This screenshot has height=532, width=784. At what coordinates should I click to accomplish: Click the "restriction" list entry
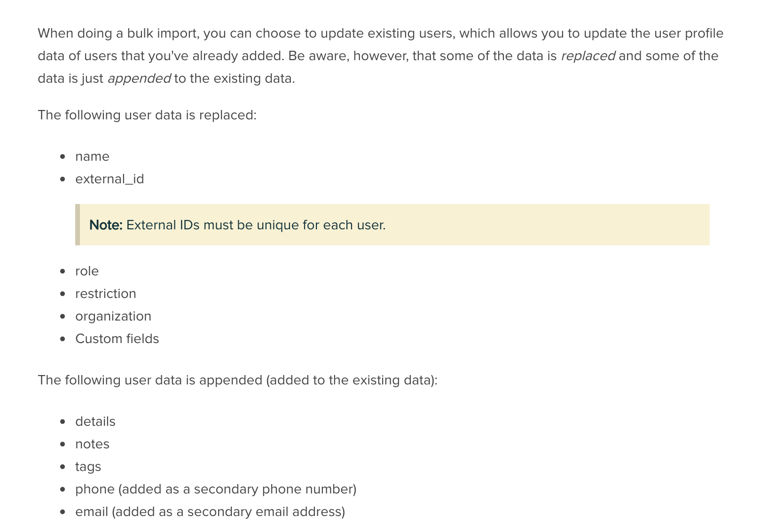tap(106, 294)
